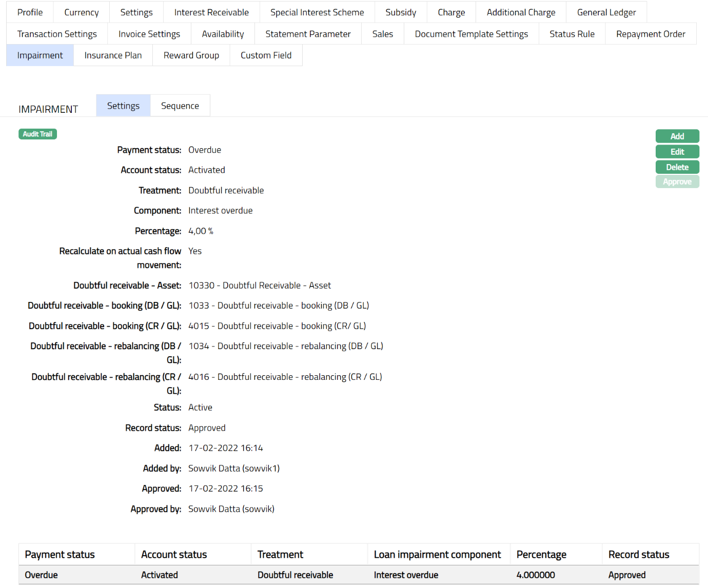Switch to Special Interest Scheme tab
This screenshot has width=708, height=588.
pos(317,12)
